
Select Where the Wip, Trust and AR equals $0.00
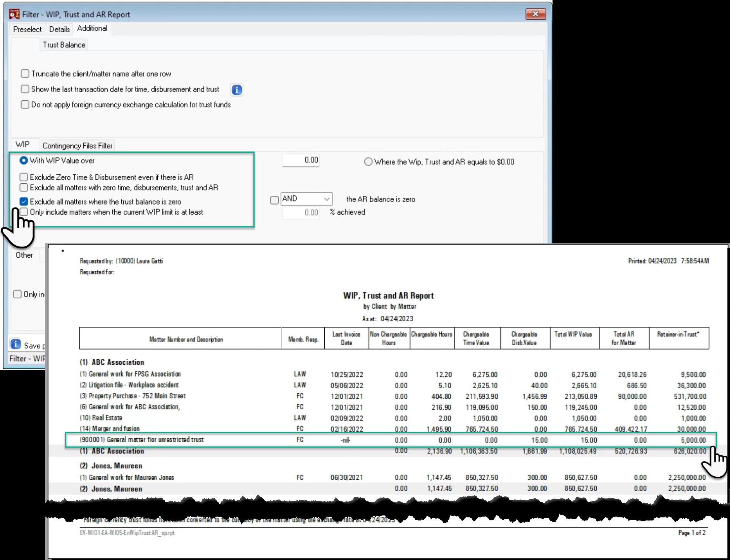368,162
